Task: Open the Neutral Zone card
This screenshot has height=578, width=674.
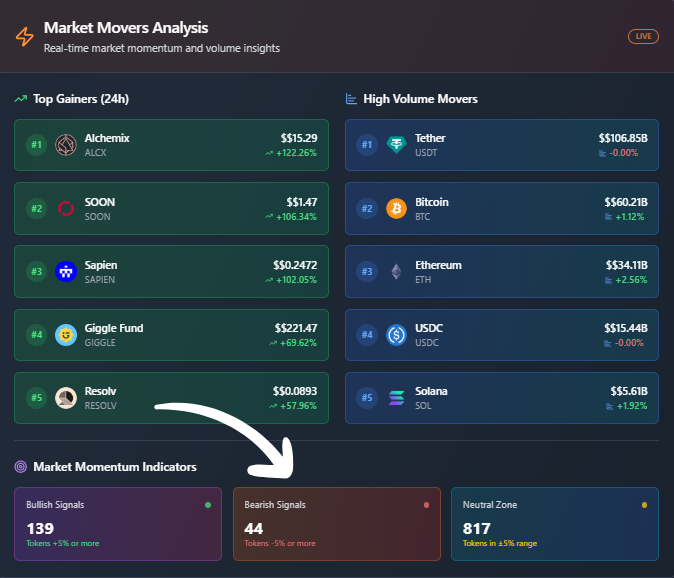Action: point(554,524)
